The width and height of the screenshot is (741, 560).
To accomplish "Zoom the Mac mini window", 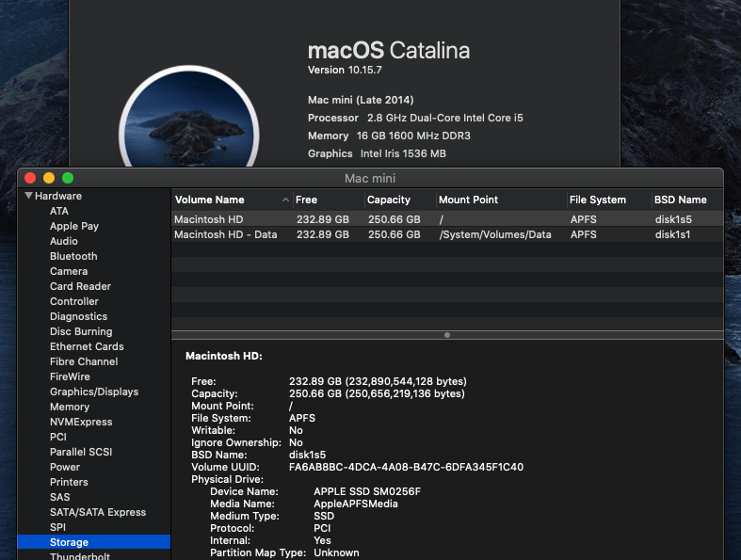I will click(x=68, y=178).
